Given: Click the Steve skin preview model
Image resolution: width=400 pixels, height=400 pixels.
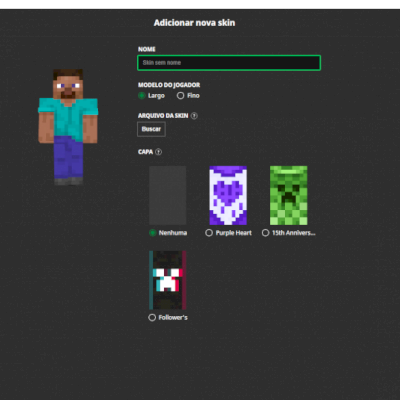Looking at the screenshot, I should [68, 127].
